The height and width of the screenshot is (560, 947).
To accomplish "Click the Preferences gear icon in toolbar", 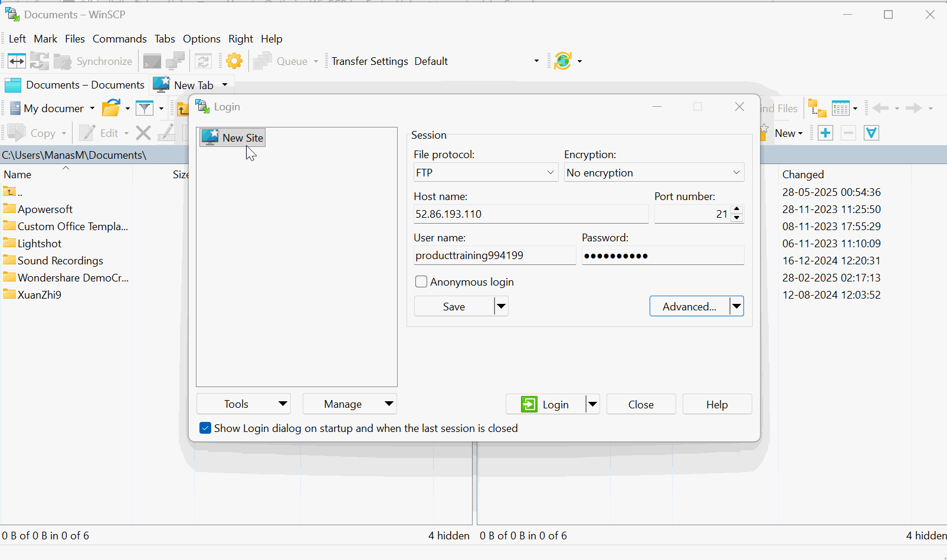I will [x=234, y=61].
